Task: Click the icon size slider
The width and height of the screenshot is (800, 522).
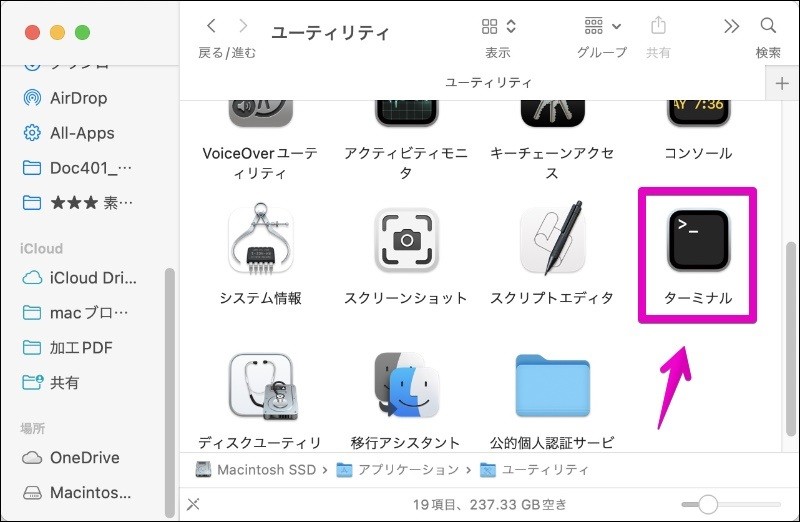Action: point(731,505)
